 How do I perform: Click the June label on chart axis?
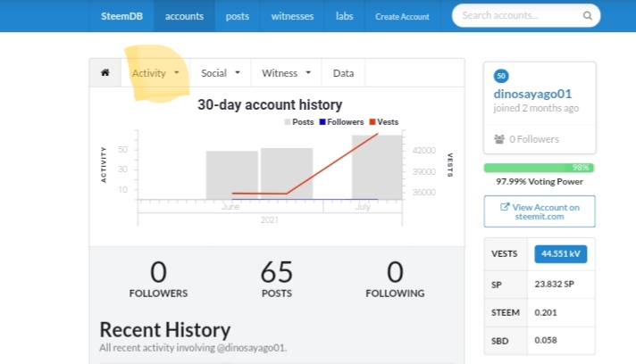230,207
